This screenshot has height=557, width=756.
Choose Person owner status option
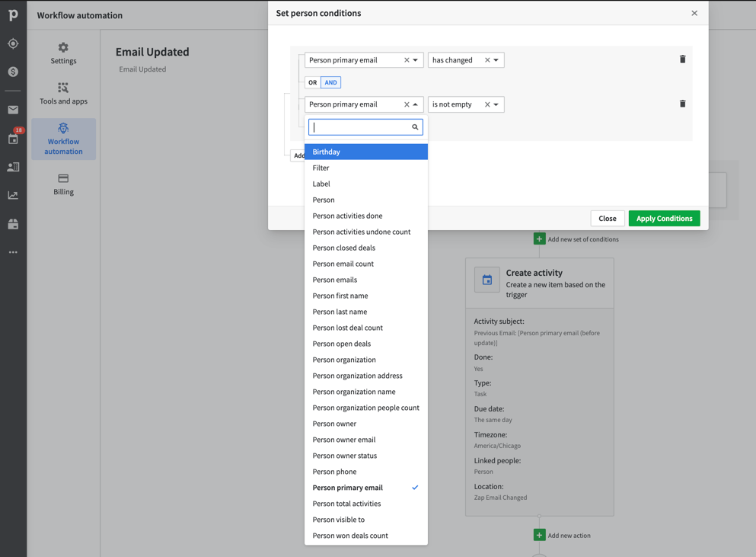point(366,455)
